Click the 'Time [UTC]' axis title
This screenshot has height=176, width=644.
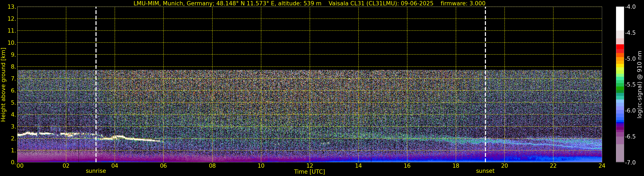coord(310,172)
